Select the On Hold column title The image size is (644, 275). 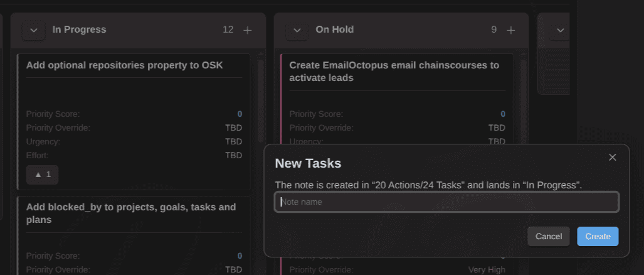click(334, 30)
